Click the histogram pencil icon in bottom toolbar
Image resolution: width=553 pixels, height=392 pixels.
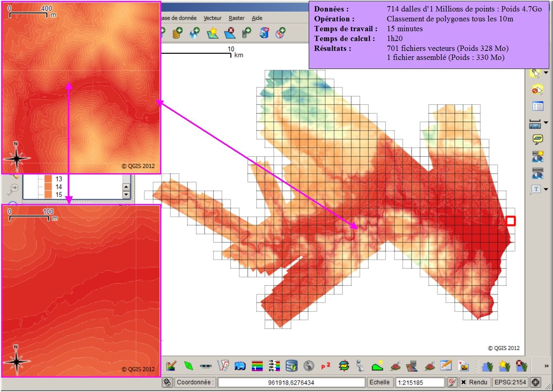tap(171, 365)
